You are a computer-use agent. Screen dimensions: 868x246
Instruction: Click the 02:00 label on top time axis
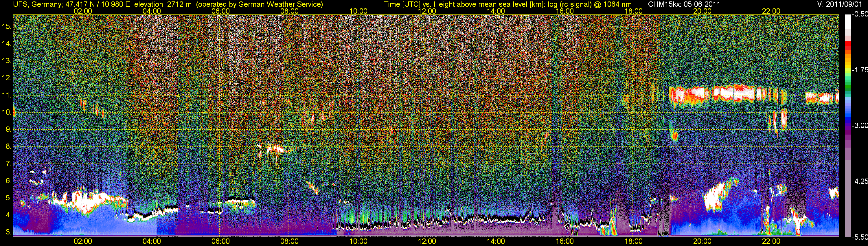click(82, 11)
